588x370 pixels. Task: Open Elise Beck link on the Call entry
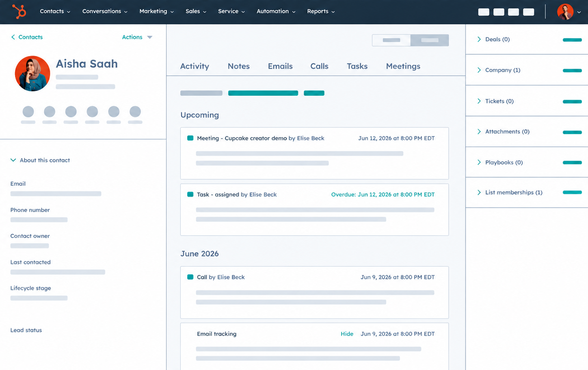231,277
